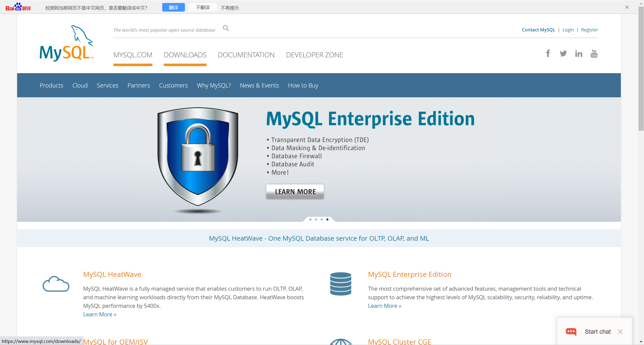Open the News & Events menu item
Image resolution: width=644 pixels, height=345 pixels.
tap(259, 85)
